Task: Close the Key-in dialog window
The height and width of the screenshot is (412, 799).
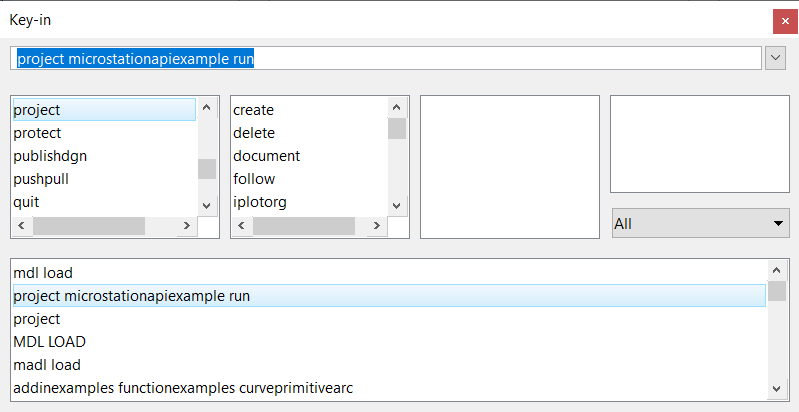Action: pyautogui.click(x=785, y=21)
